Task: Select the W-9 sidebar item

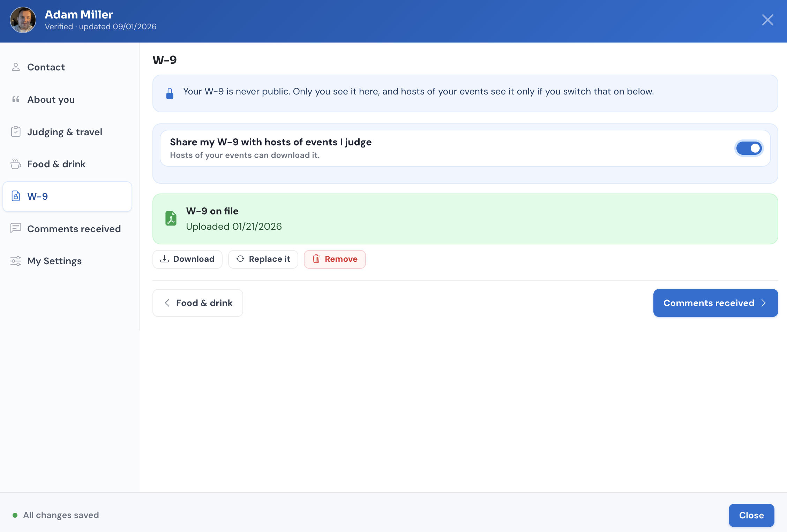Action: (x=67, y=196)
